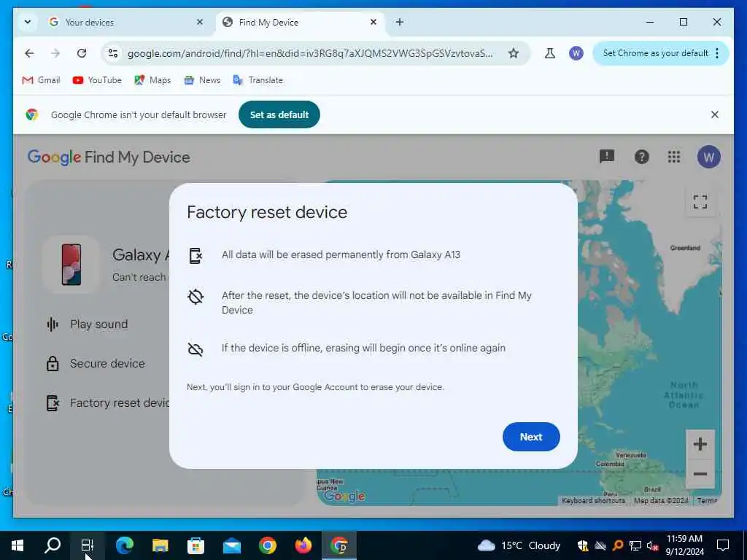Open Task View on taskbar
This screenshot has height=560, width=747.
[x=88, y=545]
